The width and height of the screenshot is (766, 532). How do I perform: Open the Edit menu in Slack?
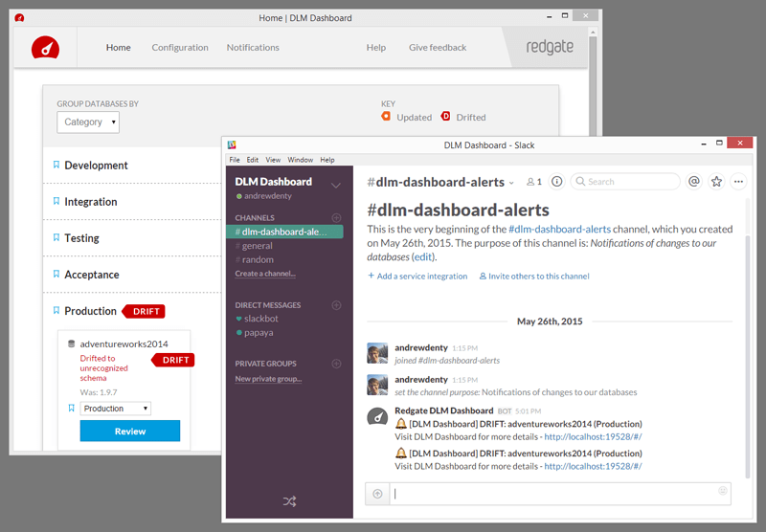253,160
